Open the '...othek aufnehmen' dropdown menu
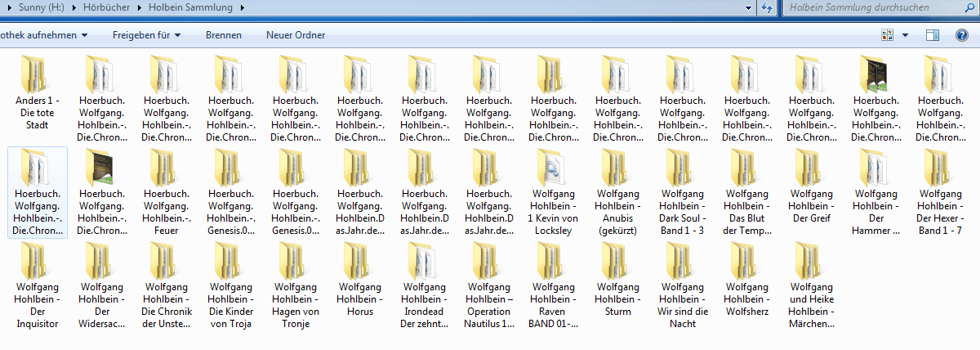Viewport: 980px width, 350px height. pos(44,35)
